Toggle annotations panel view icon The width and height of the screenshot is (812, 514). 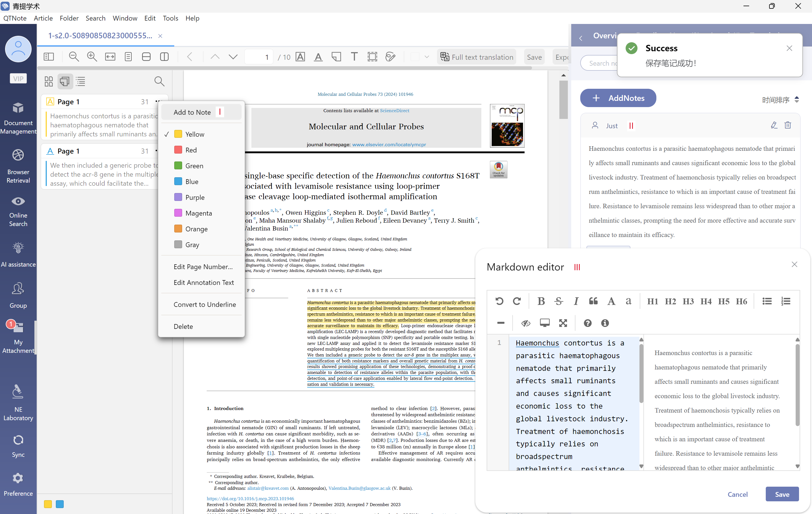[65, 81]
